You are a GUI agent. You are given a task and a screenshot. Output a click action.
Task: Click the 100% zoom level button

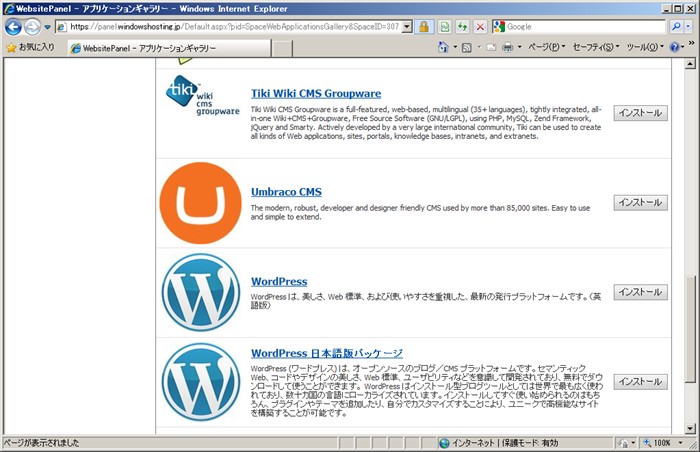pyautogui.click(x=657, y=443)
